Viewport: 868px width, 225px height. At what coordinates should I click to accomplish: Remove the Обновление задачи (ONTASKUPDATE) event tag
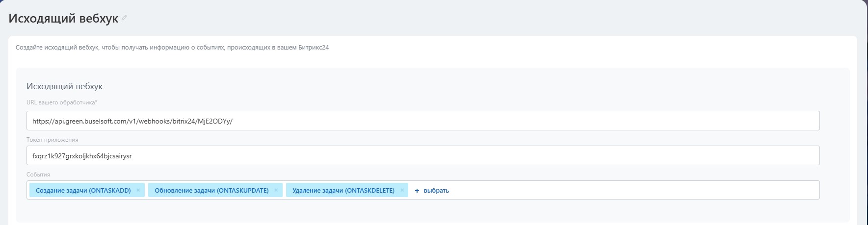[x=276, y=190]
